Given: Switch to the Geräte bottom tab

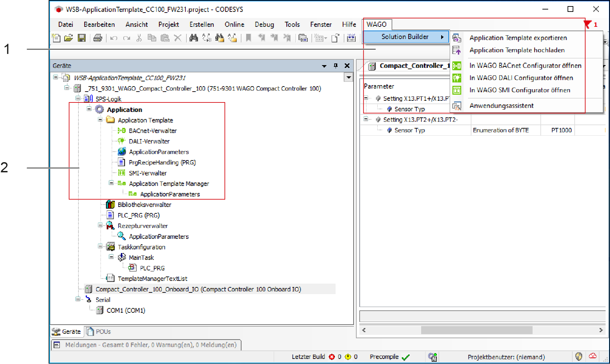Looking at the screenshot, I should pos(67,331).
